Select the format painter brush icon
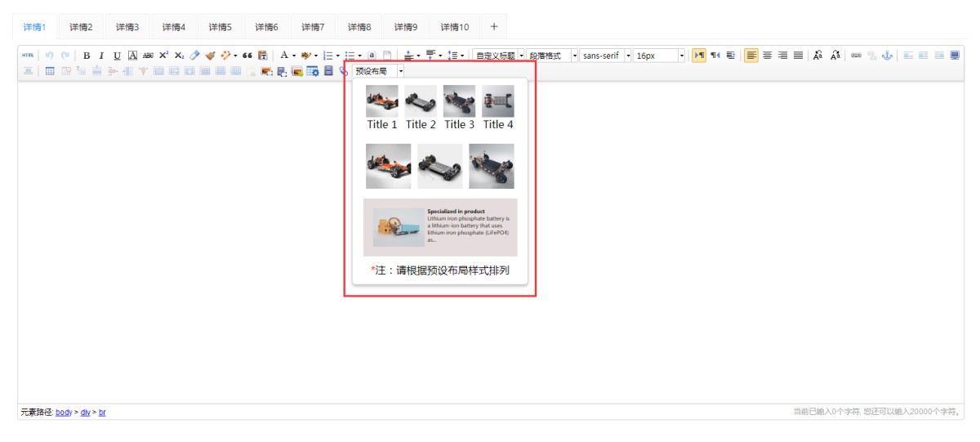This screenshot has width=980, height=442. pos(210,56)
